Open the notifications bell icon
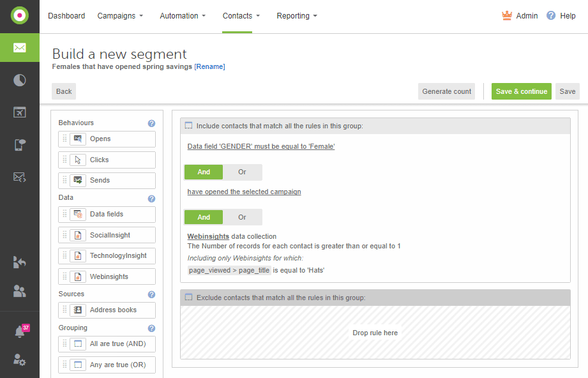 click(20, 331)
